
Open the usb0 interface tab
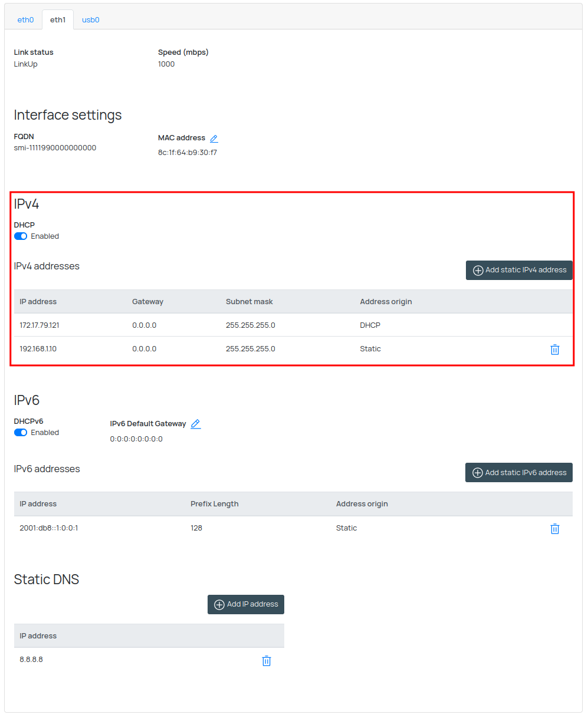click(x=90, y=20)
